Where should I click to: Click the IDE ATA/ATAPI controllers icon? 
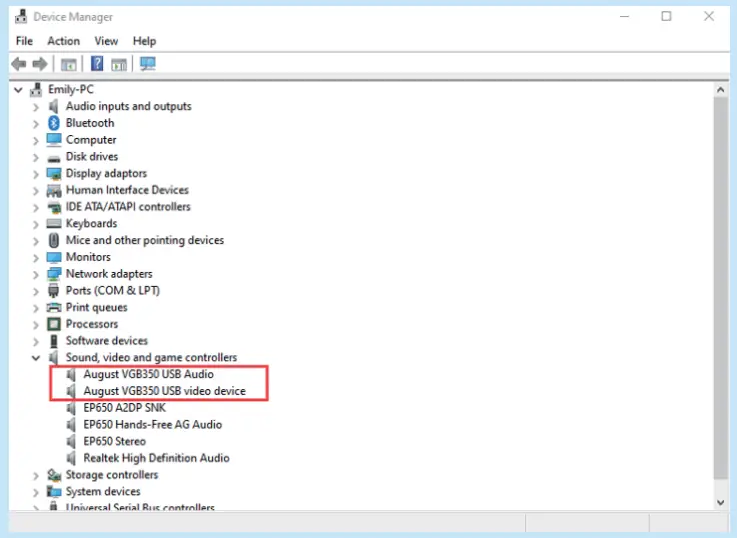[x=54, y=207]
